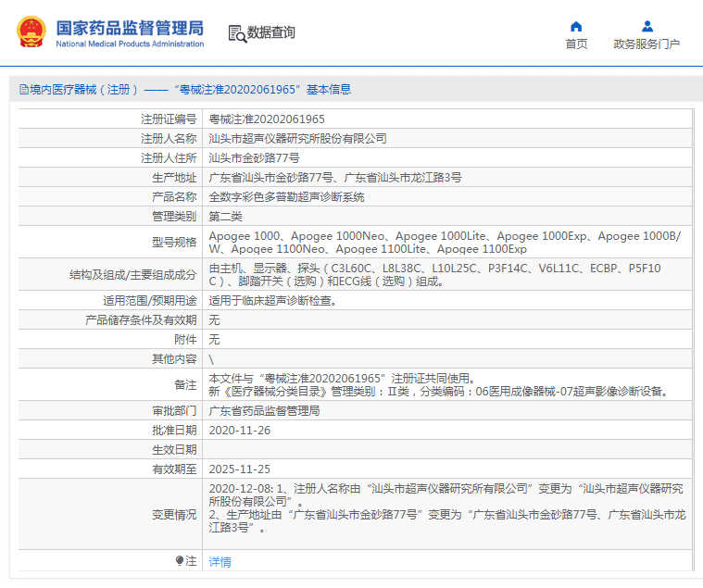Click the 备注 remark text about 注册证共同使用
The height and width of the screenshot is (588, 703).
439,385
